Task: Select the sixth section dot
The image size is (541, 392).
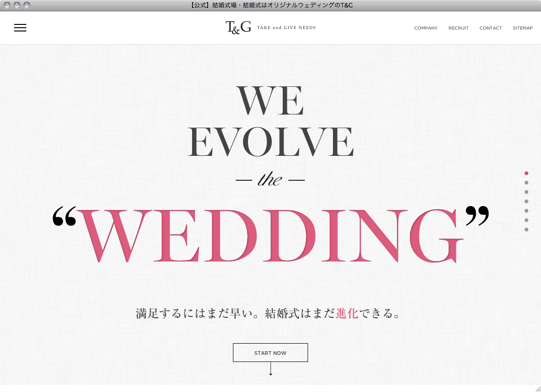Action: [526, 220]
